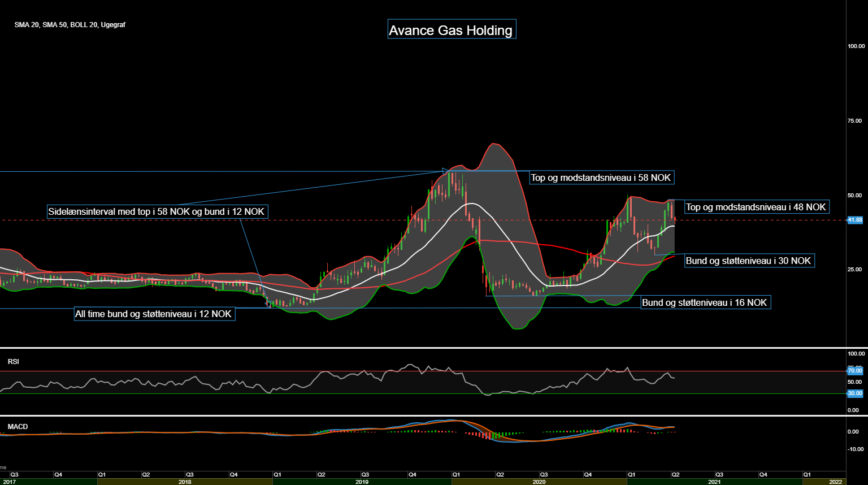Click the RSI 70.00 overbought level tag
Screen dimensions: 868x485
pyautogui.click(x=855, y=371)
